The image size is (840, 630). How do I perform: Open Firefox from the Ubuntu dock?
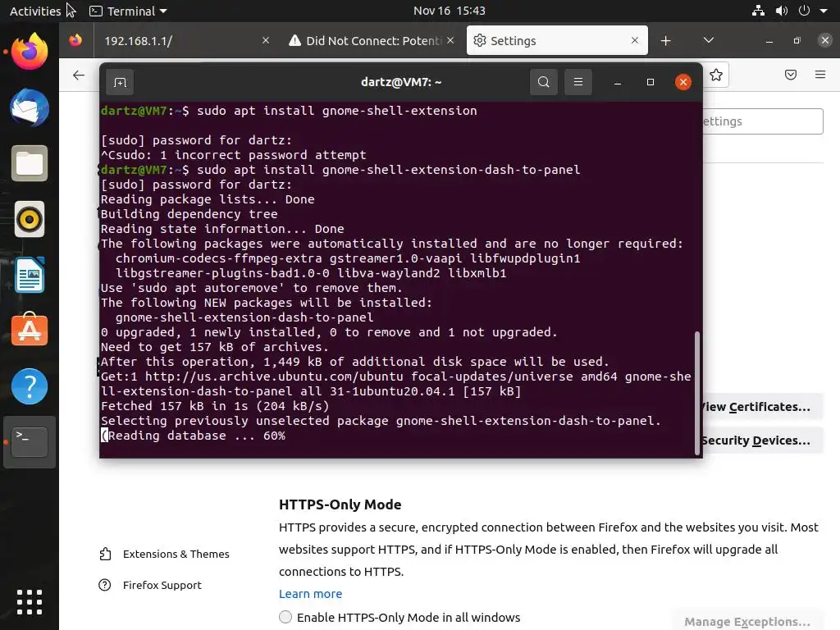(x=30, y=52)
